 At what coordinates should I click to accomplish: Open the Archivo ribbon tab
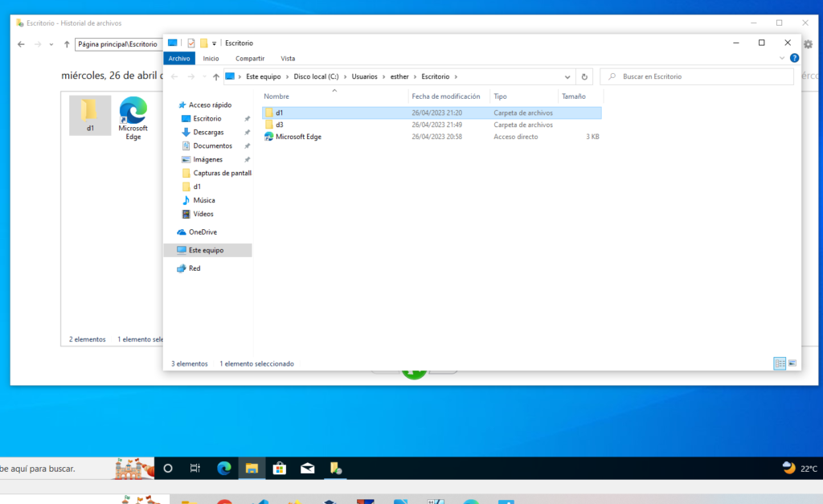[179, 58]
